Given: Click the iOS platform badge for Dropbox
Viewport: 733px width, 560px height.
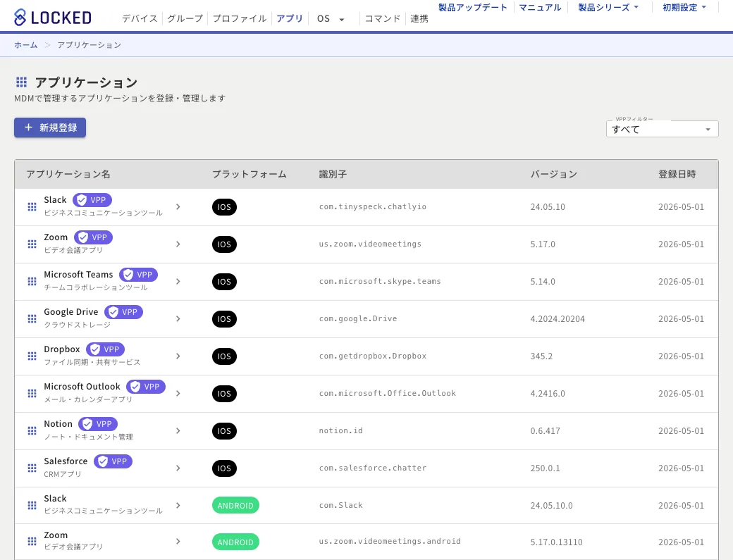Looking at the screenshot, I should (x=224, y=356).
